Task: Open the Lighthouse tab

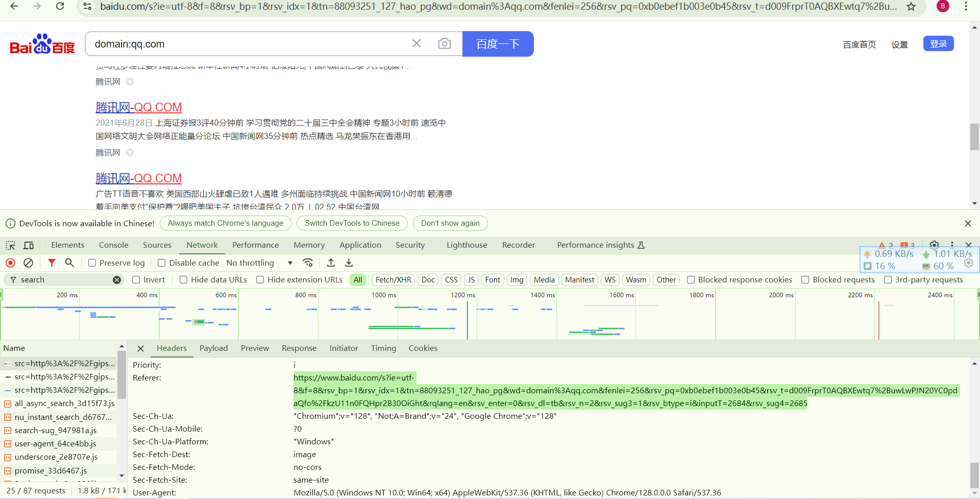Action: point(467,245)
